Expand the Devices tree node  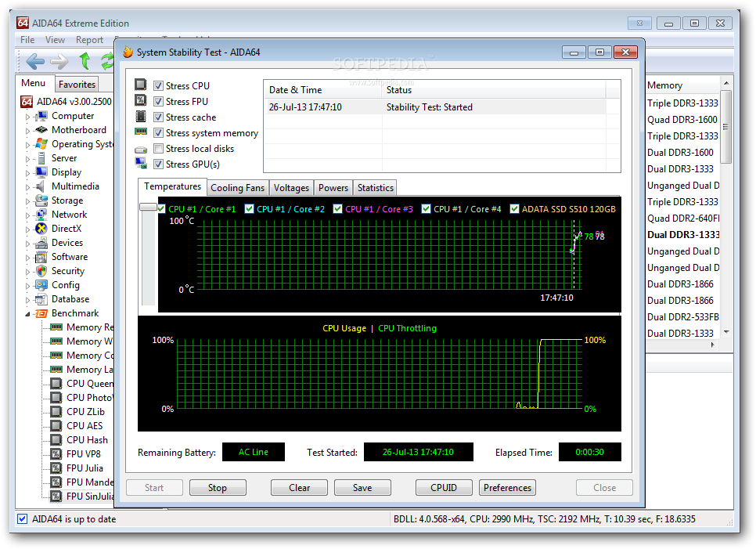(27, 243)
